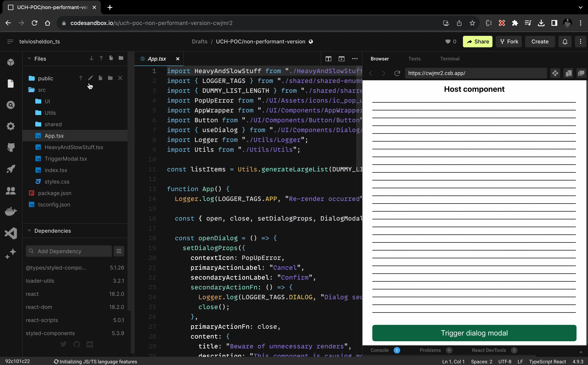
Task: Open Configuration gear in sidebar
Action: tap(11, 126)
